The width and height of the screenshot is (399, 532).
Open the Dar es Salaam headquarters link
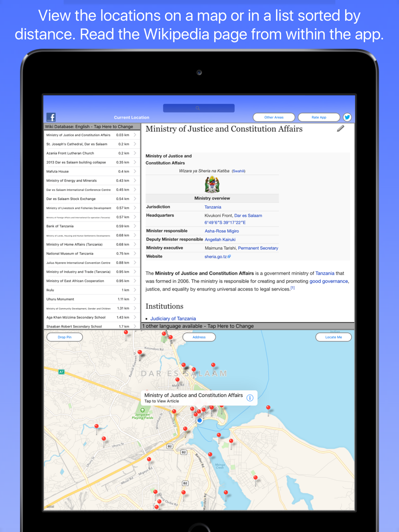pyautogui.click(x=248, y=215)
